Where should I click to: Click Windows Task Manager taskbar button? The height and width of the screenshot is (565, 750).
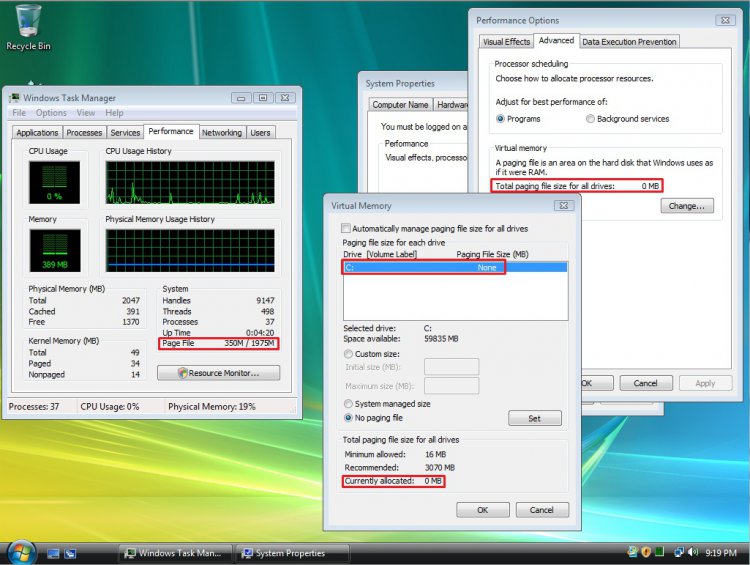[175, 553]
